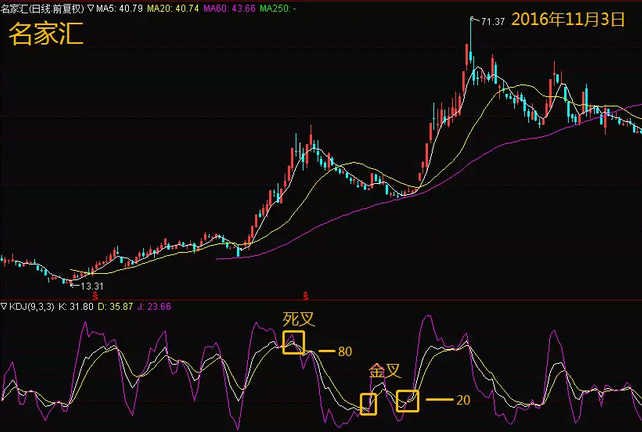Expand the MA indicator dropdown triangle
The image size is (642, 432).
pyautogui.click(x=90, y=8)
